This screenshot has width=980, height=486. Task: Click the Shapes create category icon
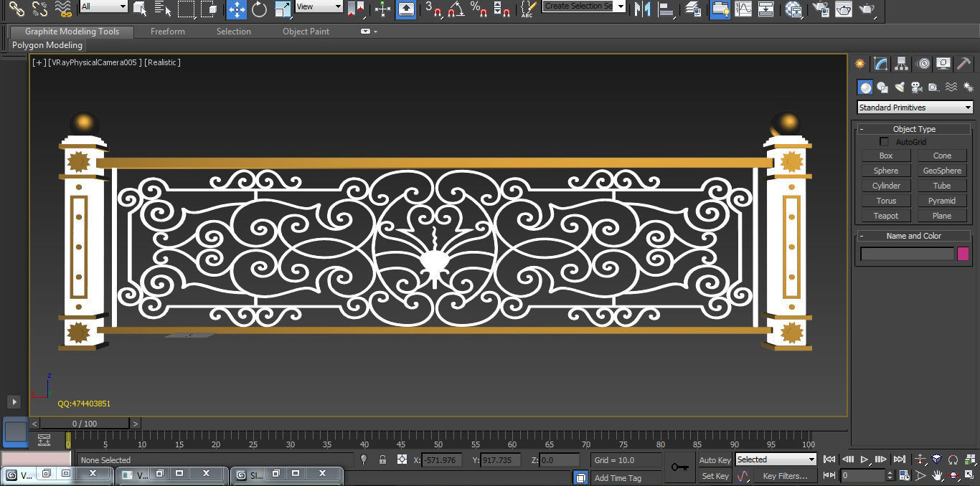[x=882, y=87]
